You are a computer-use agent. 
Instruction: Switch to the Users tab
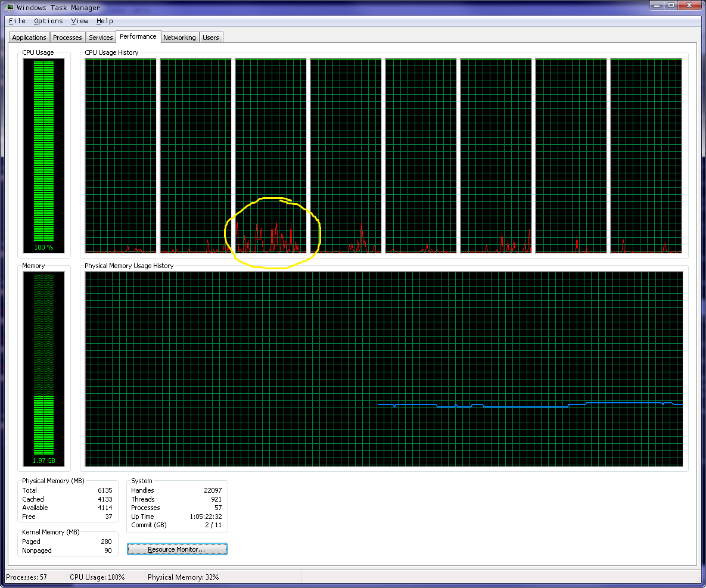point(211,38)
